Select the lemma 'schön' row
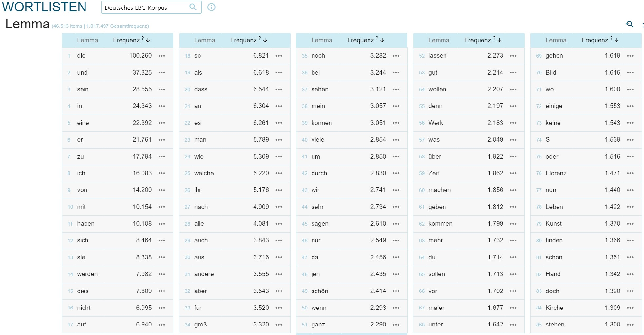 coord(352,291)
